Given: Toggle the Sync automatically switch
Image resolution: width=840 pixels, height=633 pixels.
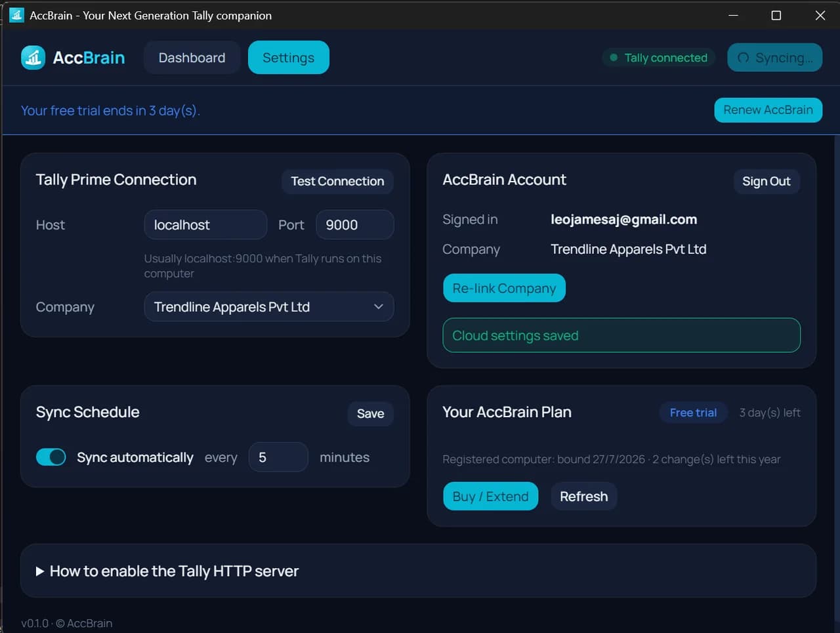Looking at the screenshot, I should tap(51, 457).
